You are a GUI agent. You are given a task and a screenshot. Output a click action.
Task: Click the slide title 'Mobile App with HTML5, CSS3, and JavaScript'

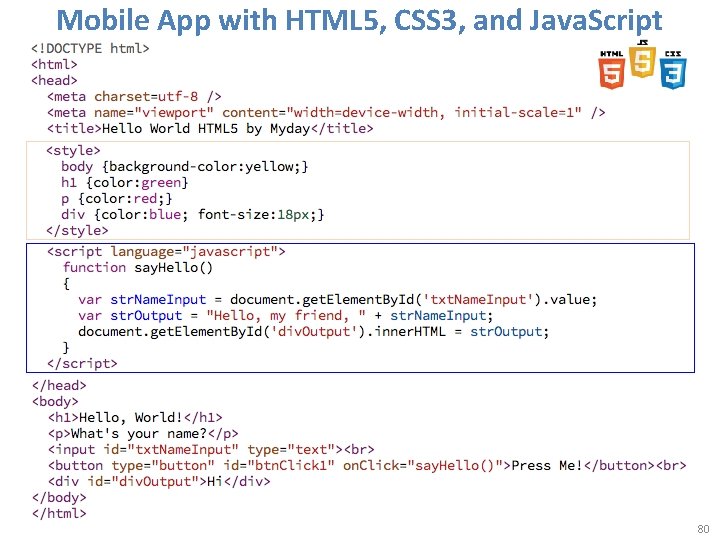(359, 20)
